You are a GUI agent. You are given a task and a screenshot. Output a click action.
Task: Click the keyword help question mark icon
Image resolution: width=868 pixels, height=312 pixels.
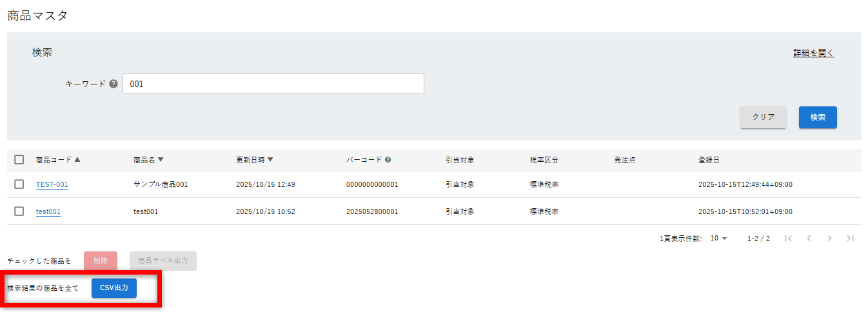pyautogui.click(x=113, y=84)
